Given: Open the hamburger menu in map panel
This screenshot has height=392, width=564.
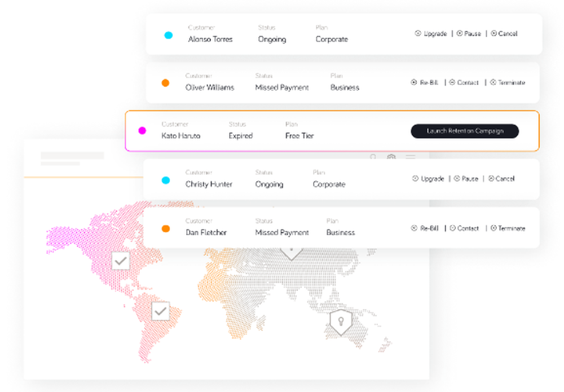Looking at the screenshot, I should [x=410, y=157].
